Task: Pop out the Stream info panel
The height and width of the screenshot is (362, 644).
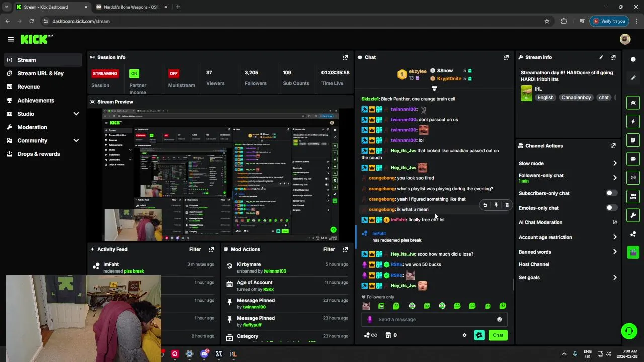Action: coord(613,57)
